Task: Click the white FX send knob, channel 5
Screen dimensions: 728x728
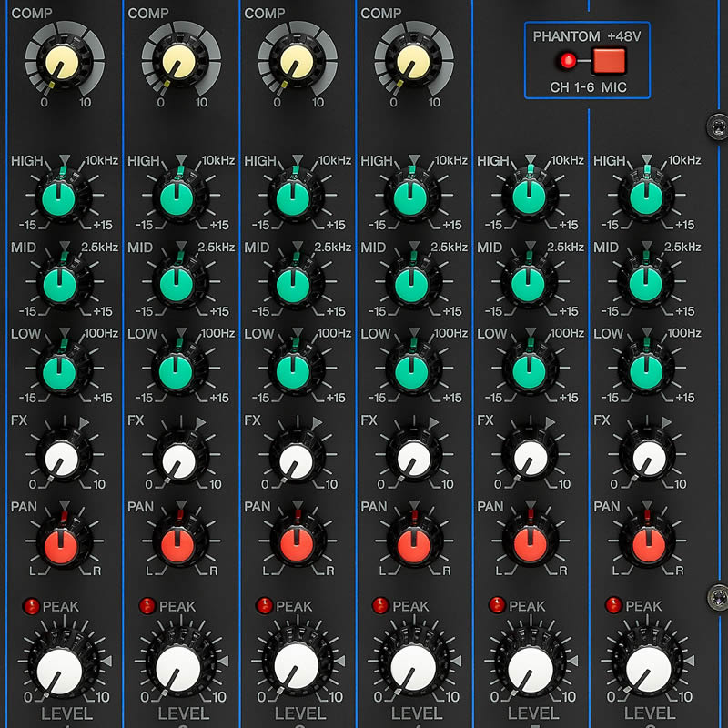Action: 531,458
